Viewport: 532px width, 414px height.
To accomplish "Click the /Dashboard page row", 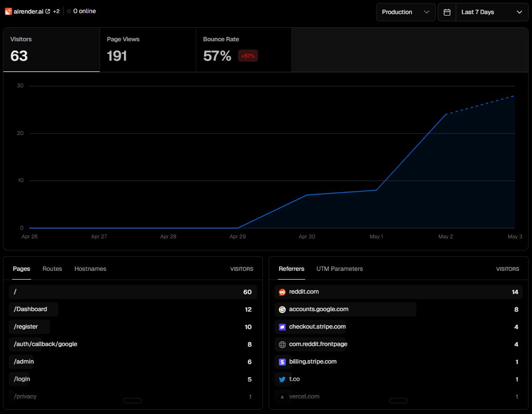I will [x=133, y=309].
